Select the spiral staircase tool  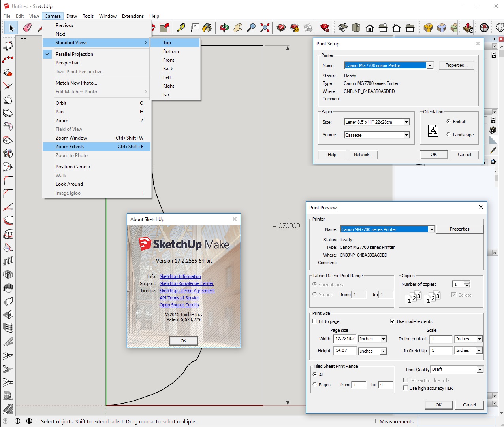point(8,395)
